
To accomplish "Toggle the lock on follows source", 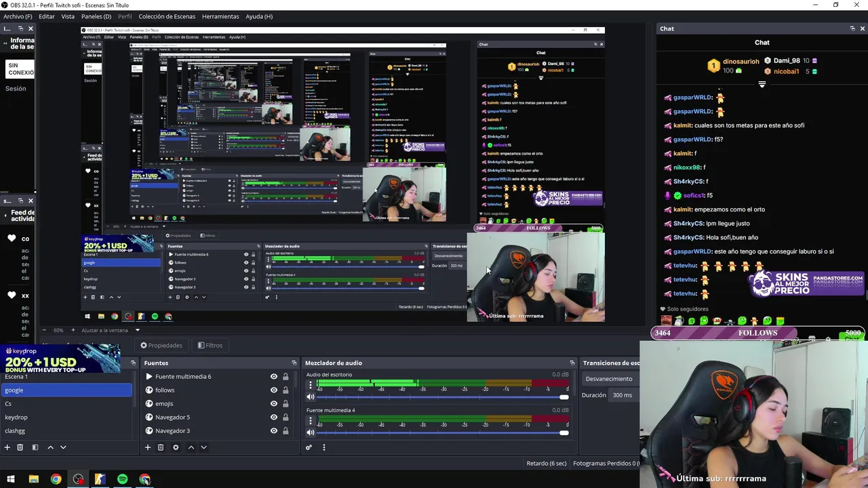I will pyautogui.click(x=285, y=390).
